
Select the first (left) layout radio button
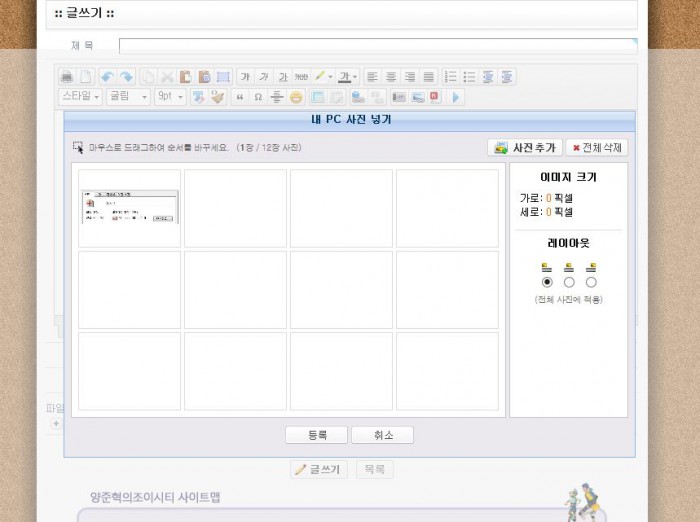pyautogui.click(x=546, y=282)
